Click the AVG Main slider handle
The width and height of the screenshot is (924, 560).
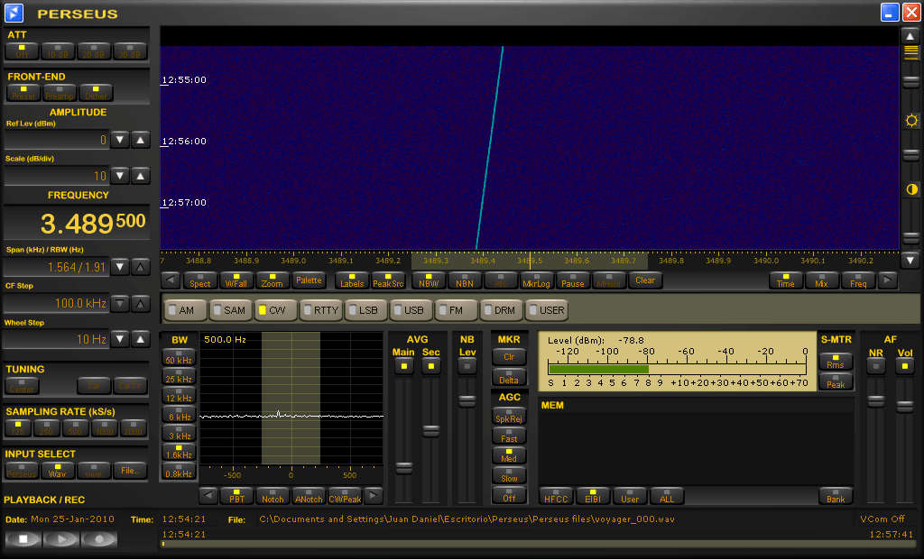(403, 468)
